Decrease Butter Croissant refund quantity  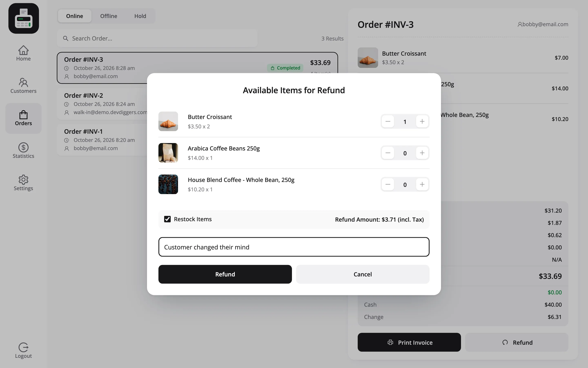(388, 121)
